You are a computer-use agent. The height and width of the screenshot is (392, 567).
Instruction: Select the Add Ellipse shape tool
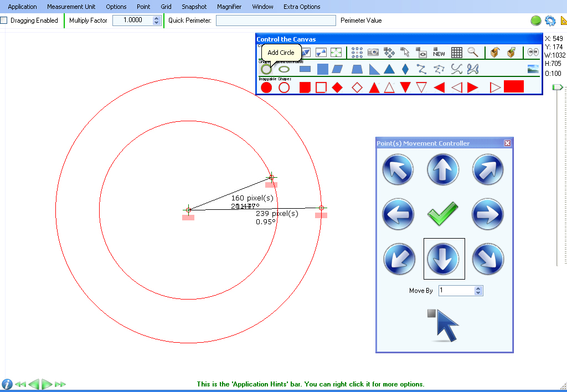[284, 69]
